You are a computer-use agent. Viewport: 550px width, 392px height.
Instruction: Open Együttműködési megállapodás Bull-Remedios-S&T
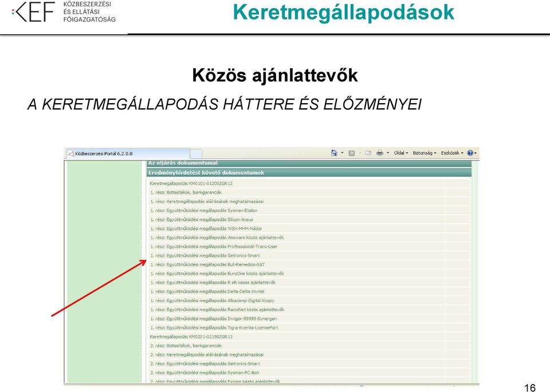coord(207,265)
